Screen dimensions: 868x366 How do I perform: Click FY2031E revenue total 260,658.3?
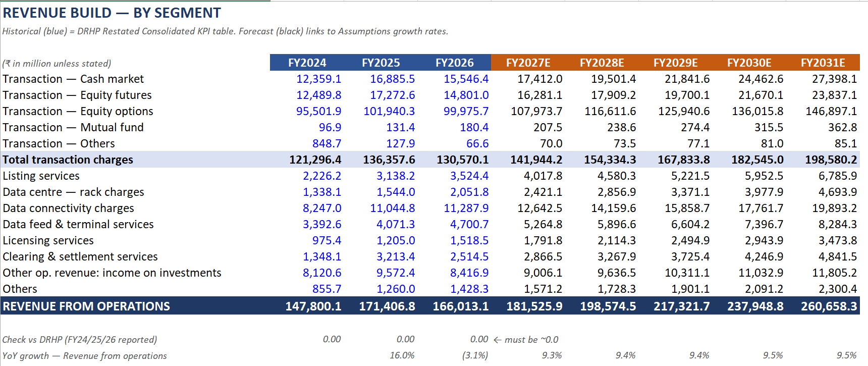(829, 306)
